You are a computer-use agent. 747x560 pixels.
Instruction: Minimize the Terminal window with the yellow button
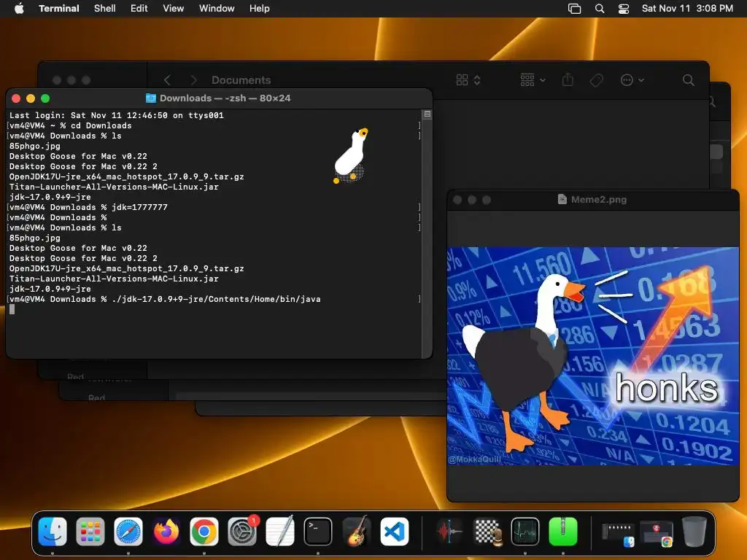point(31,98)
